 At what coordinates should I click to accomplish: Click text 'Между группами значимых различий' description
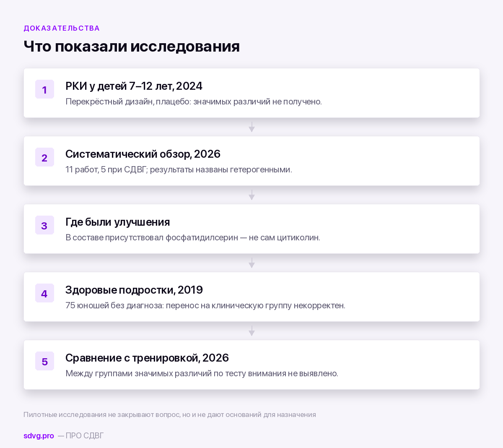[202, 373]
